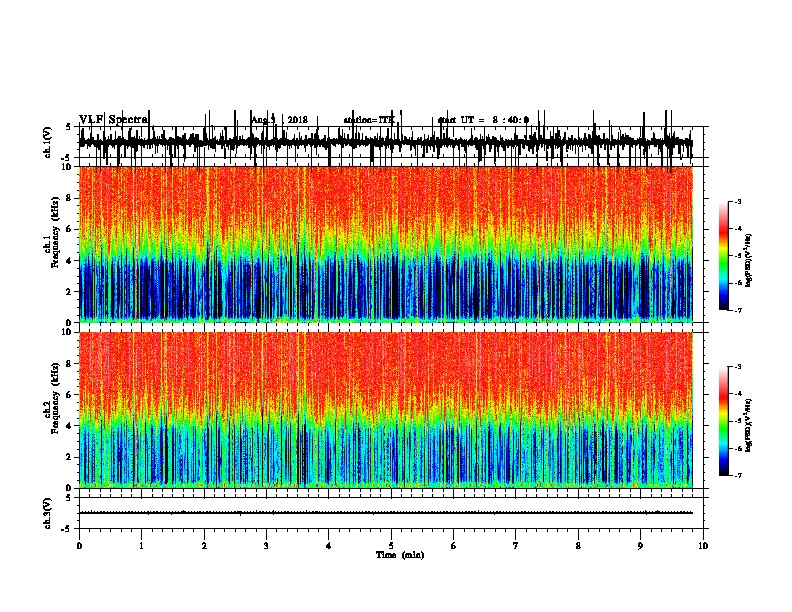Image resolution: width=792 pixels, height=612 pixels.
Task: Click the '7' minute tick on time axis
Action: (x=516, y=546)
